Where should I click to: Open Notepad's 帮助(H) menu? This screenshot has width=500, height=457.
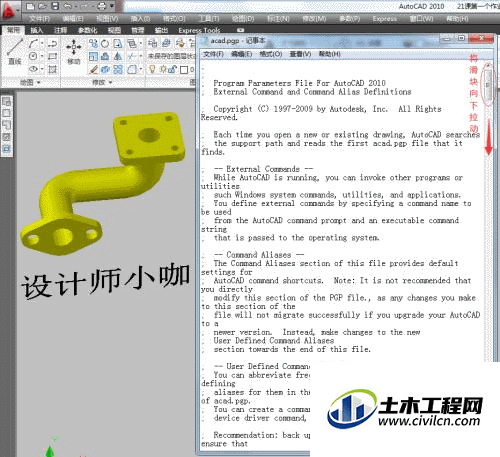329,54
